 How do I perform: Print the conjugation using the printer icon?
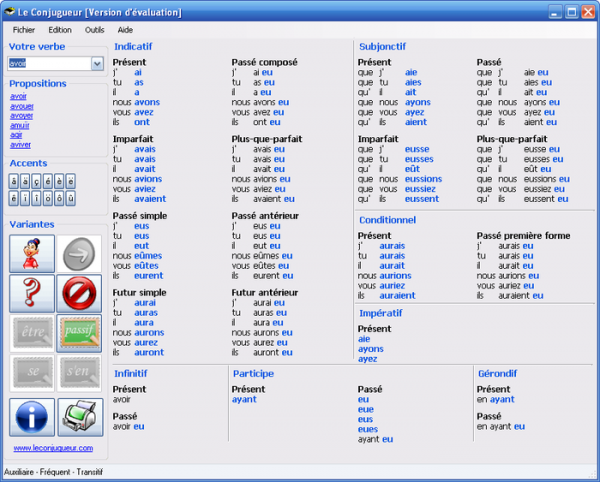(77, 416)
